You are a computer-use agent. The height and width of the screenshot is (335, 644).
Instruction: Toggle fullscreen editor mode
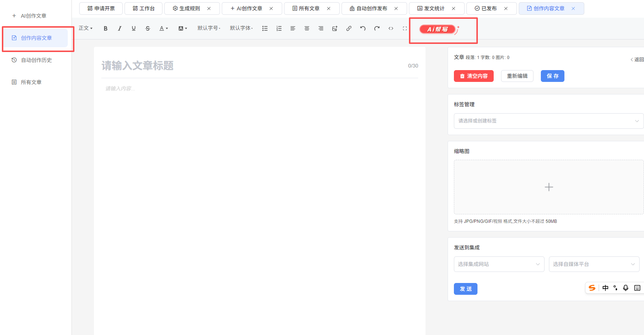405,28
